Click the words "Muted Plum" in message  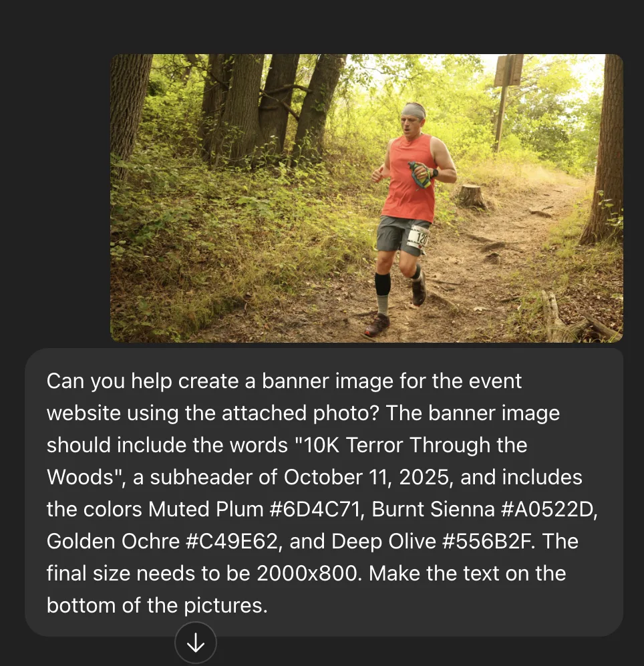206,509
